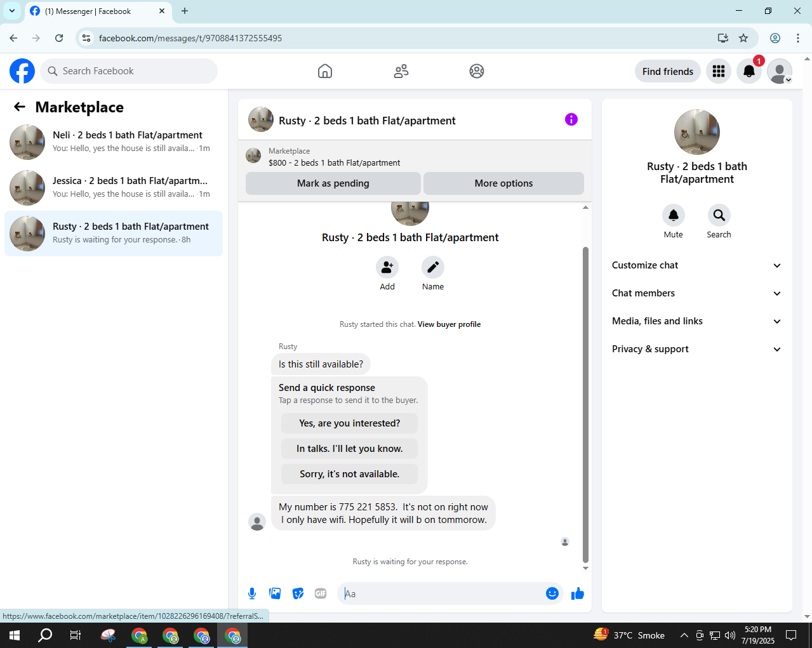Open Facebook home logo

[x=22, y=71]
